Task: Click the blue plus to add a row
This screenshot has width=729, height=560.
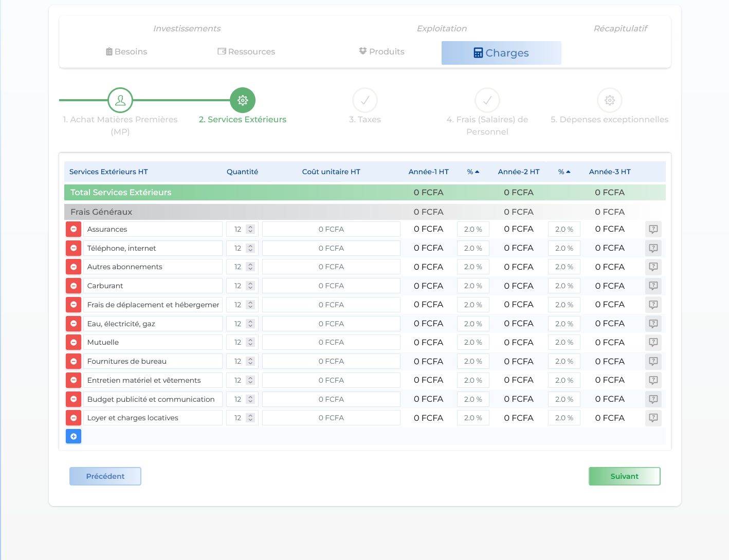Action: (74, 436)
